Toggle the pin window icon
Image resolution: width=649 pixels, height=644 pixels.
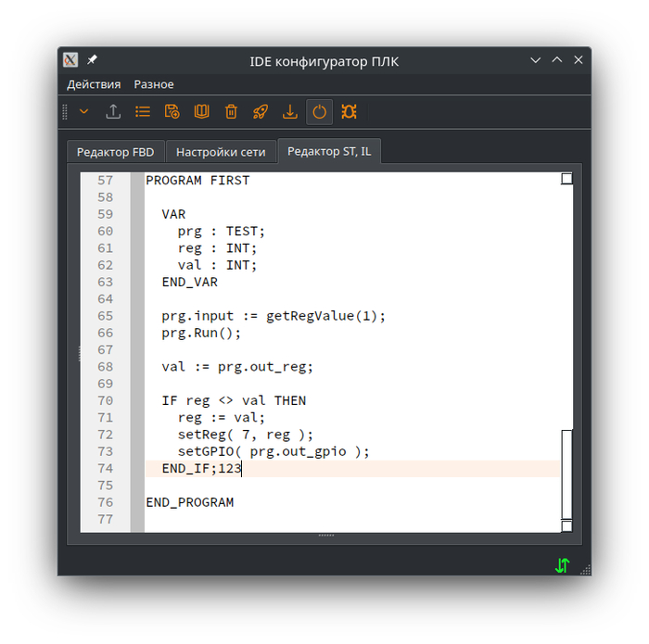click(92, 59)
